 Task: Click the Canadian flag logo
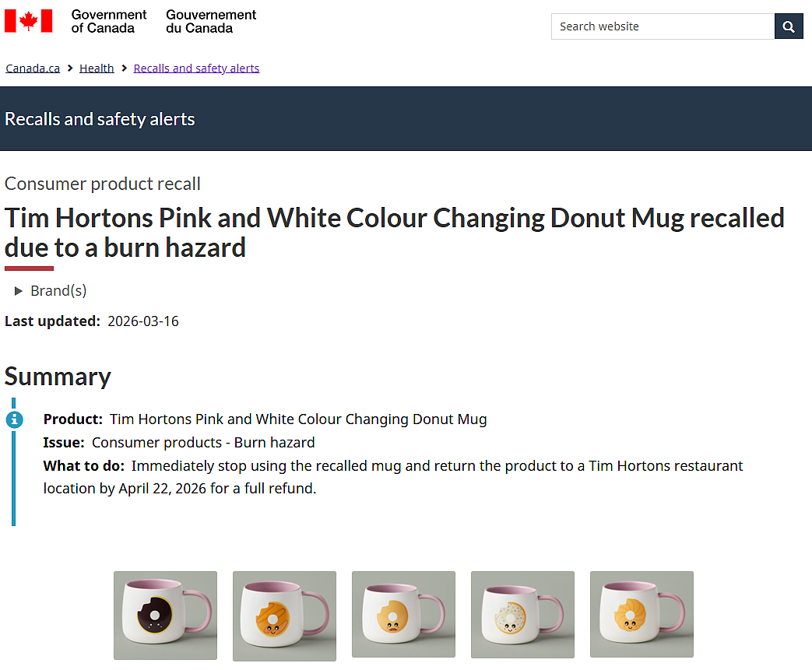point(29,21)
